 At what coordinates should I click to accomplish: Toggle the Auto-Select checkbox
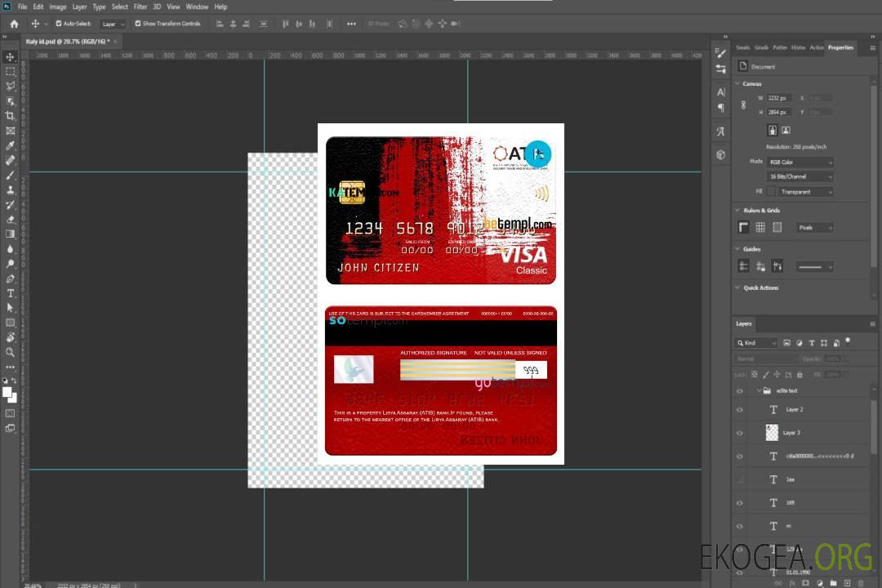pos(59,24)
